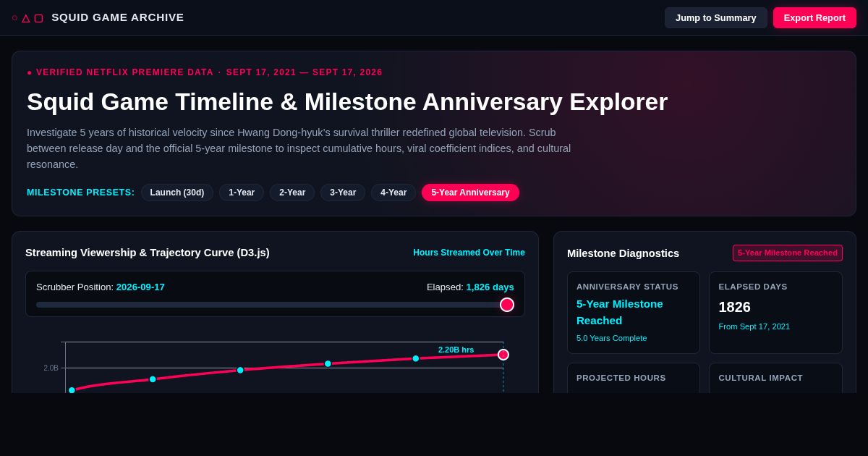
Task: Click the fifth cyan data point on curve
Action: pos(416,358)
